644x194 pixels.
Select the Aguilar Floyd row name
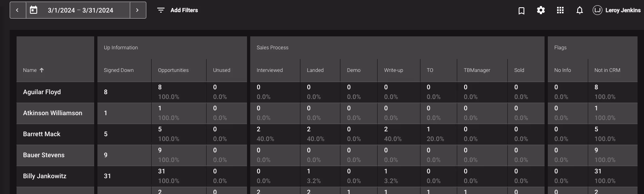[x=42, y=92]
